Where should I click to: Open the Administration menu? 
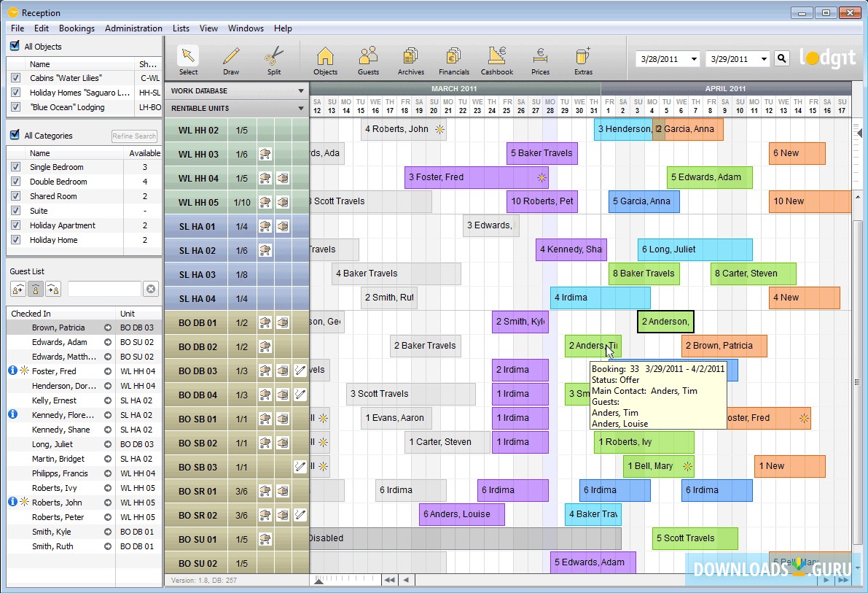133,28
